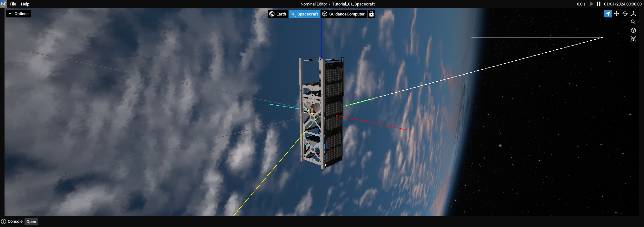Activate the rotate gizmo tool
The image size is (644, 227).
[625, 14]
